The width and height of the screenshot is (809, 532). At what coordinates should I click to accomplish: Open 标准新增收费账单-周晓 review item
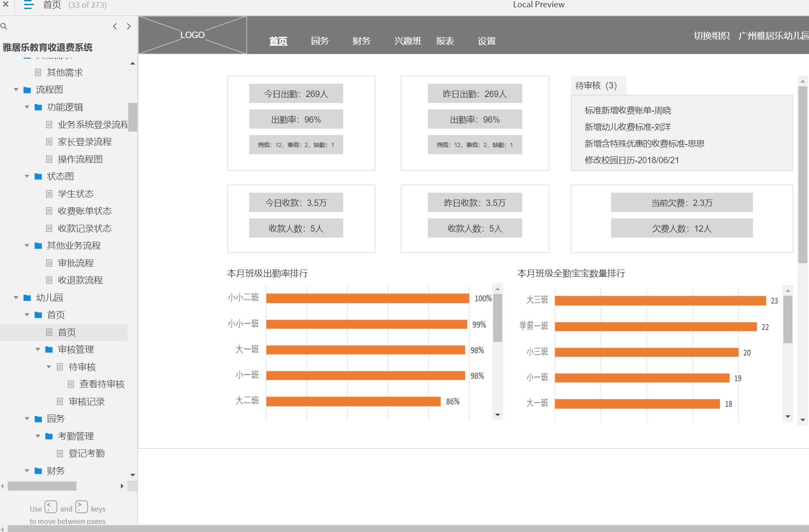pyautogui.click(x=628, y=111)
